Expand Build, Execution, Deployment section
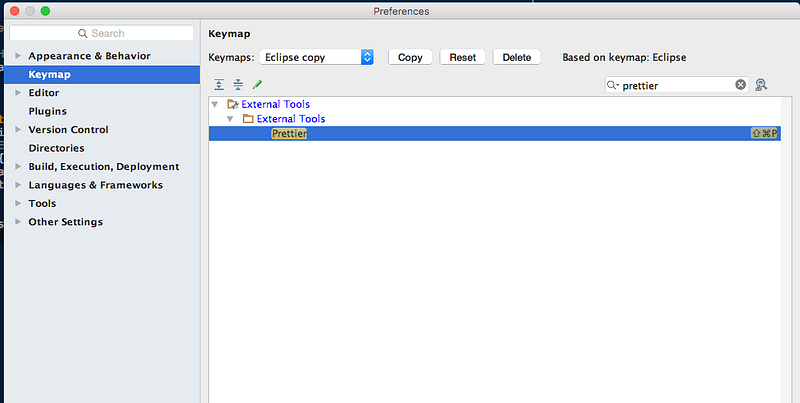Screen dimensions: 800x403 18,166
